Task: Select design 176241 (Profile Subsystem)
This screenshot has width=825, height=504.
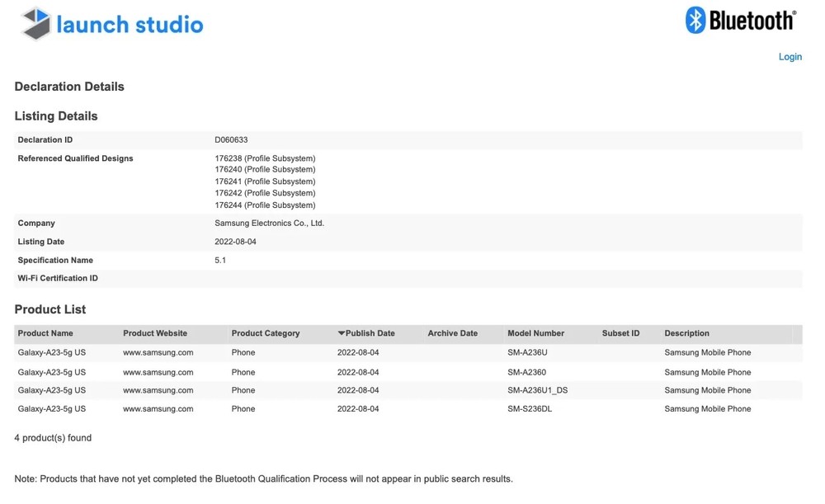Action: pyautogui.click(x=265, y=181)
